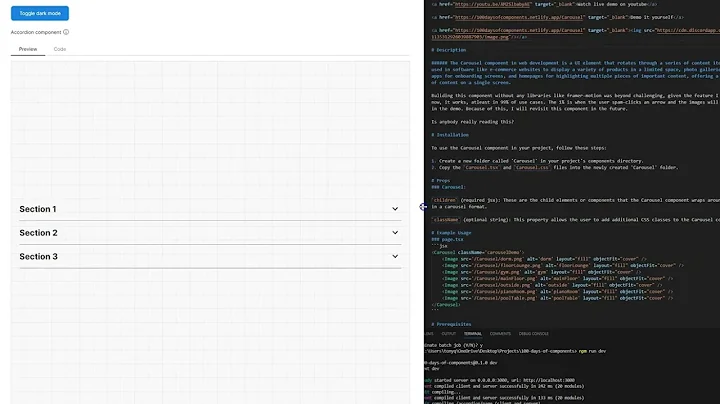Click the Image line with dorm.png

click(x=544, y=259)
